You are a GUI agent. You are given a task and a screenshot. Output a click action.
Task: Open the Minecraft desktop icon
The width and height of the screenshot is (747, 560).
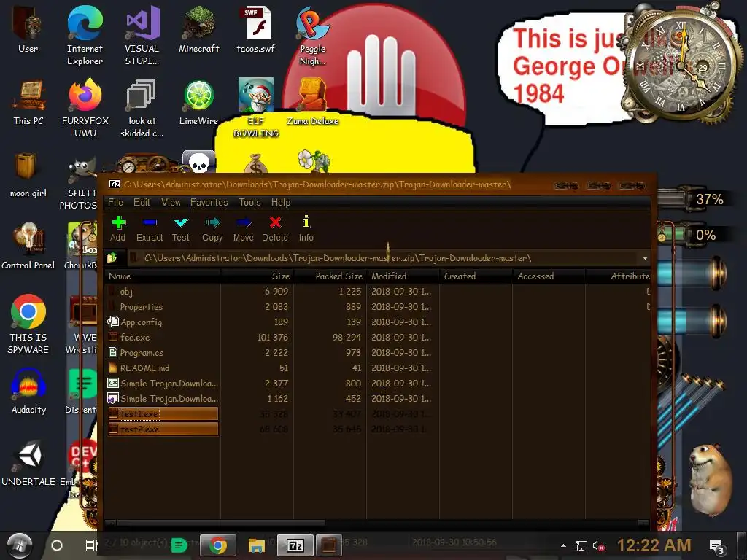pyautogui.click(x=199, y=29)
